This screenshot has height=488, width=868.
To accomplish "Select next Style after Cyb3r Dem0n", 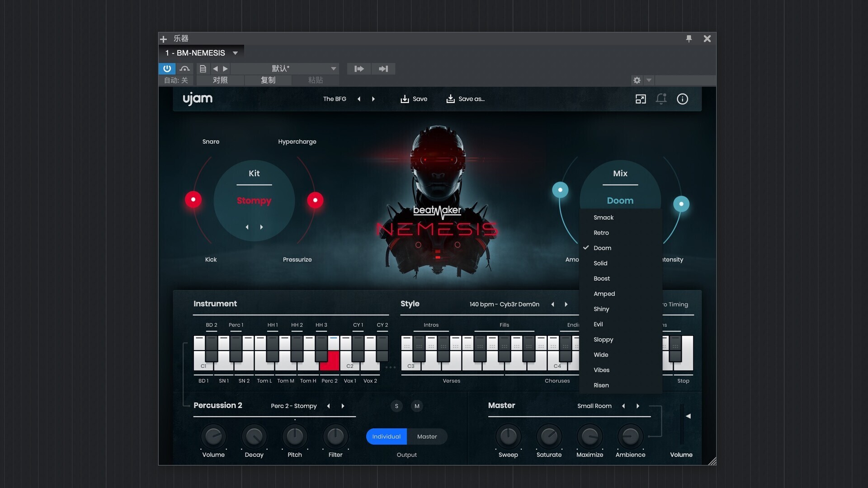I will coord(566,304).
